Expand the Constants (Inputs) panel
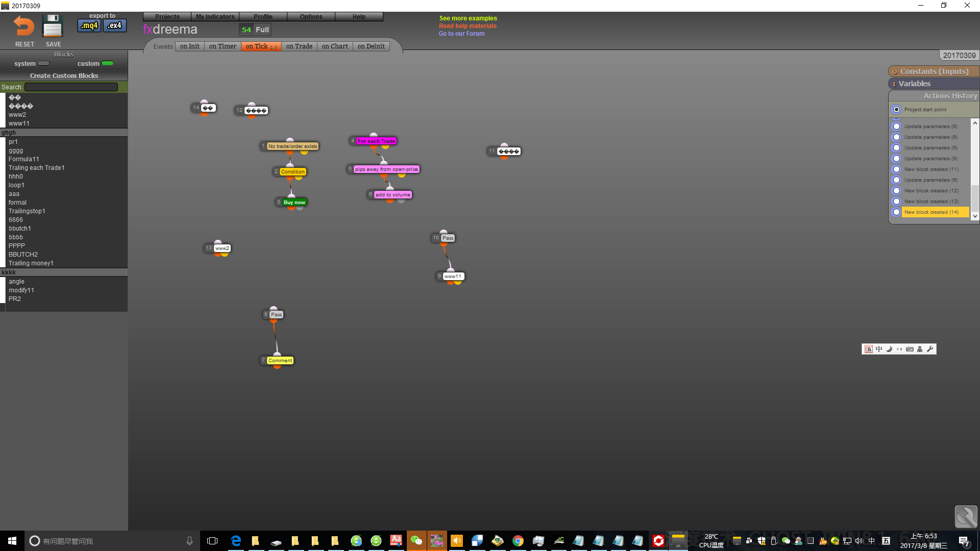The image size is (980, 551). click(934, 71)
